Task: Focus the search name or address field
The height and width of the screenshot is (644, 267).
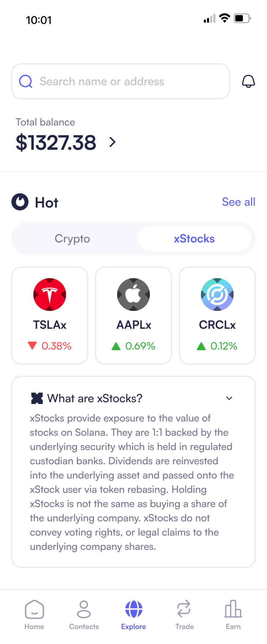Action: tap(121, 81)
